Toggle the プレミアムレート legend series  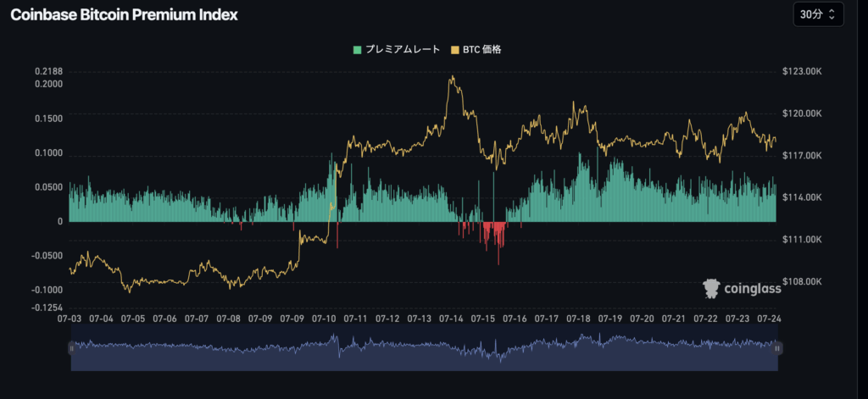(x=397, y=50)
